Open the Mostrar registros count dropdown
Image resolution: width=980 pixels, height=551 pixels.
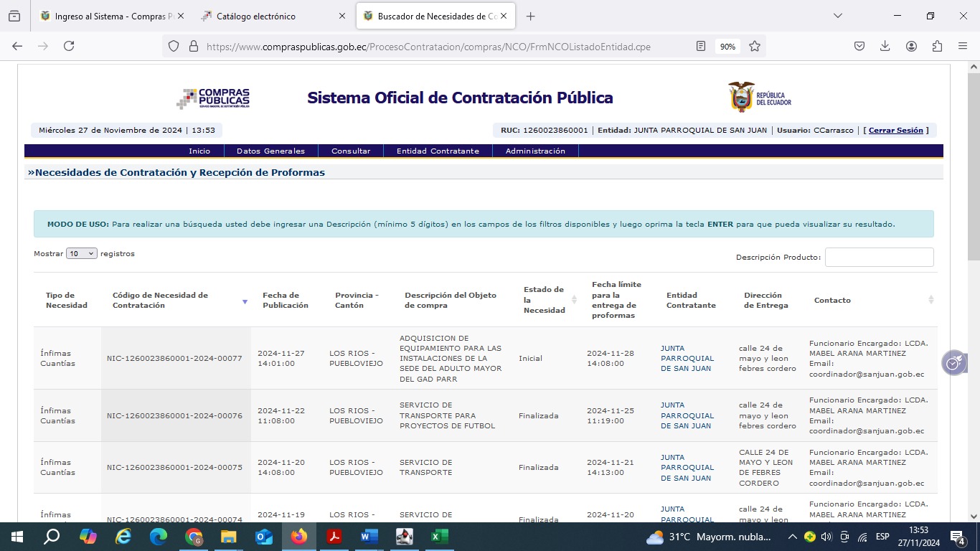81,253
